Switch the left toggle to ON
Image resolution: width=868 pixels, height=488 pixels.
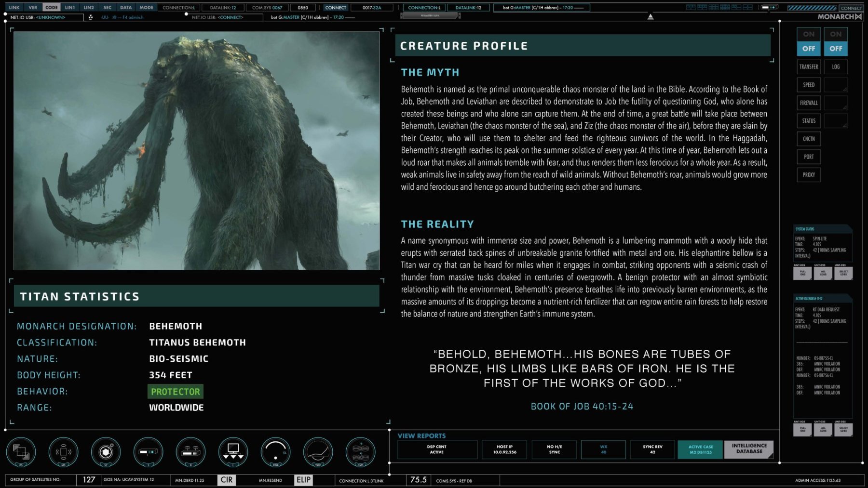809,34
